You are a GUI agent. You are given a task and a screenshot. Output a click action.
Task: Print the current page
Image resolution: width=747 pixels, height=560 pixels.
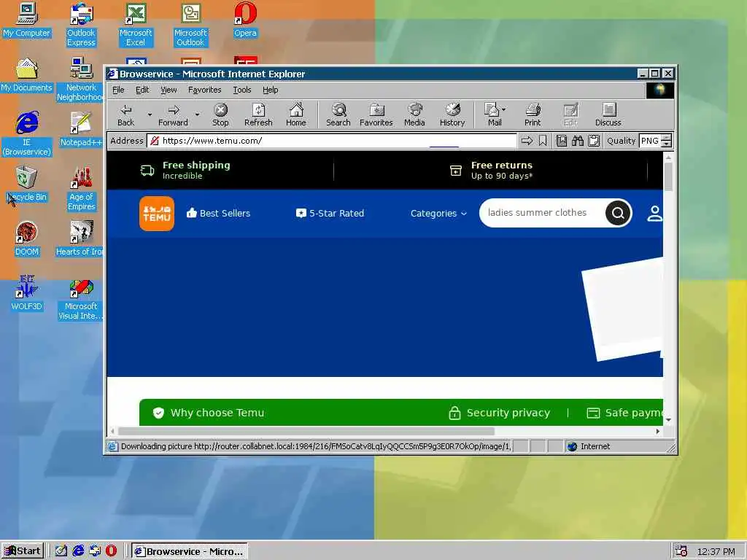[533, 114]
